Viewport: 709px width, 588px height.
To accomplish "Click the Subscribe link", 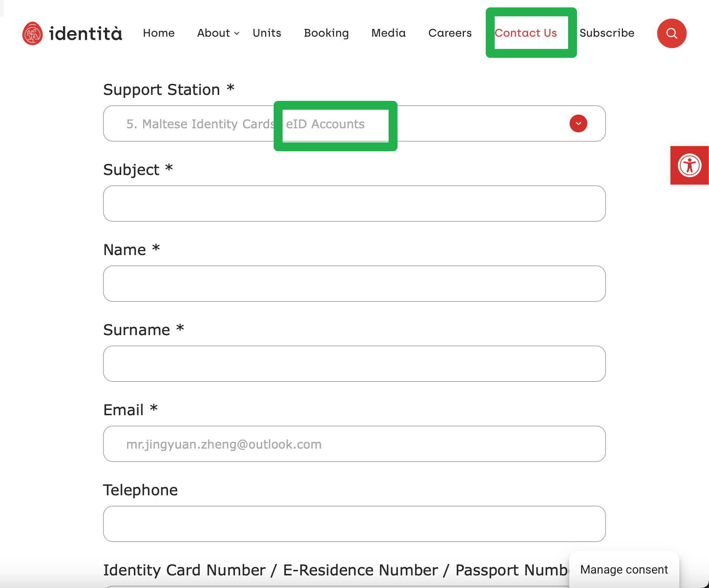I will point(607,33).
